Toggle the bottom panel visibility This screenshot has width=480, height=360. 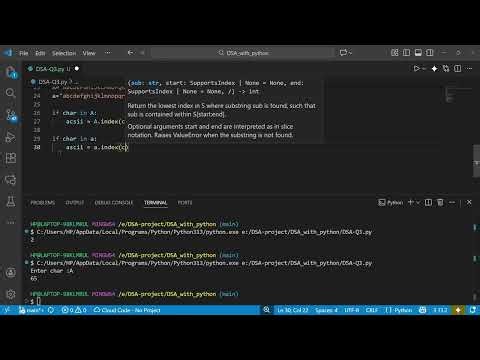pos(418,53)
